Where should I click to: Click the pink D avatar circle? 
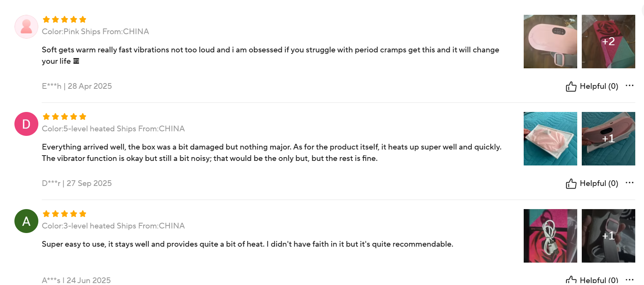pyautogui.click(x=26, y=124)
